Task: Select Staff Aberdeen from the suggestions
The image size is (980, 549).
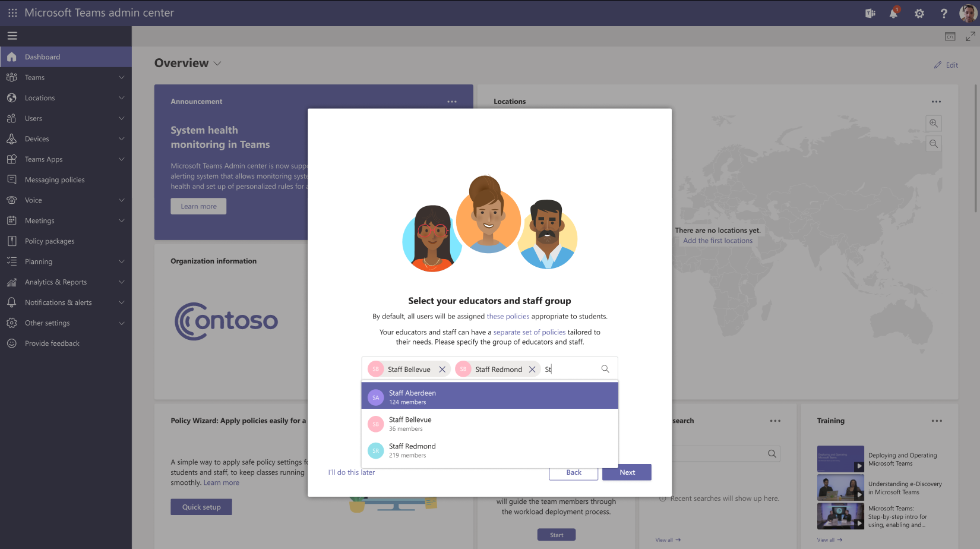Action: [x=412, y=395]
